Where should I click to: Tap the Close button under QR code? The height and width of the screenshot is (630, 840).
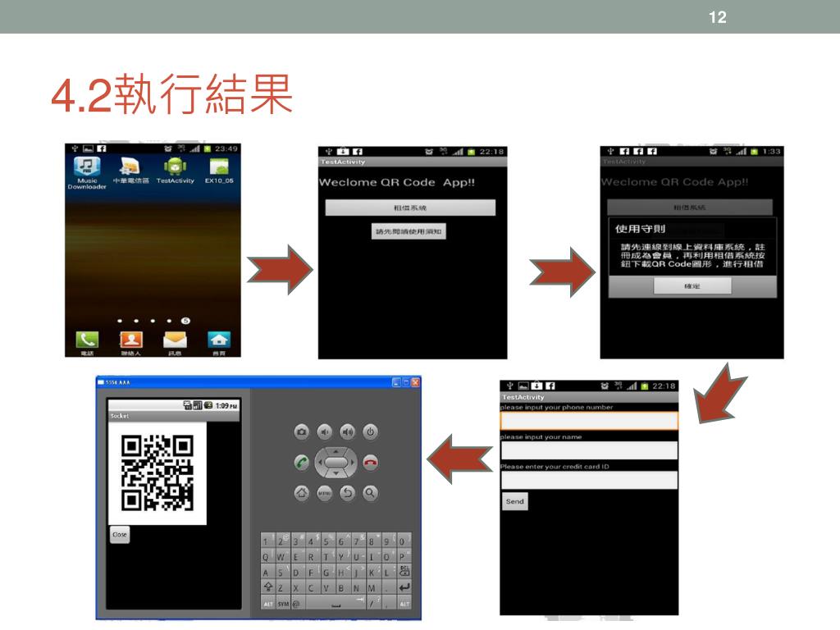click(120, 535)
